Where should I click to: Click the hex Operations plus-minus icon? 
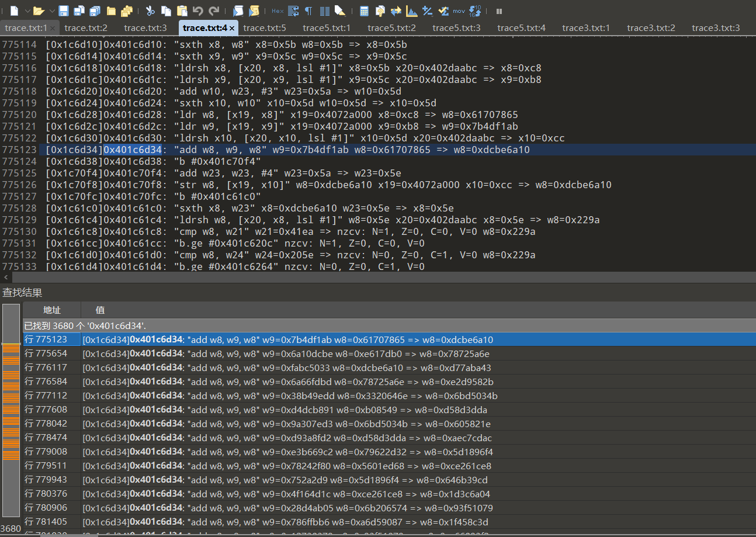point(428,11)
